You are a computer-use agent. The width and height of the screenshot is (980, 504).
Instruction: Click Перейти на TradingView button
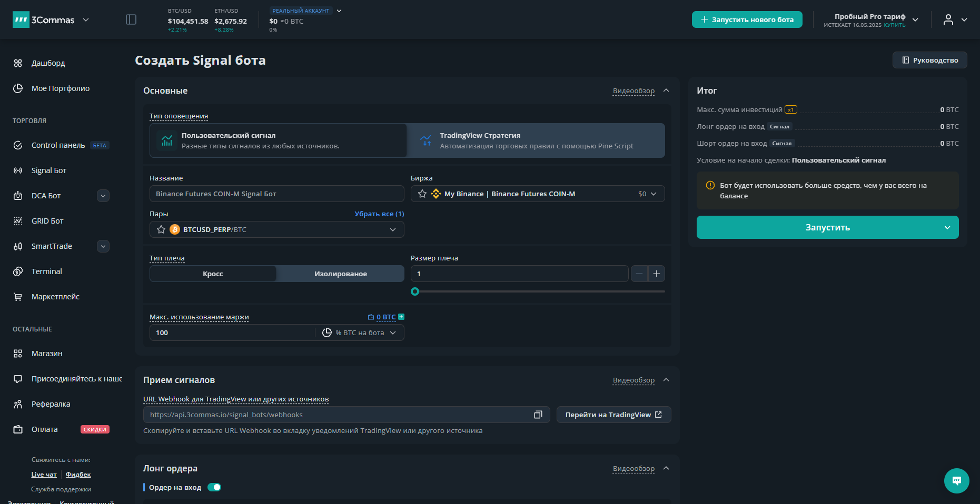[614, 415]
